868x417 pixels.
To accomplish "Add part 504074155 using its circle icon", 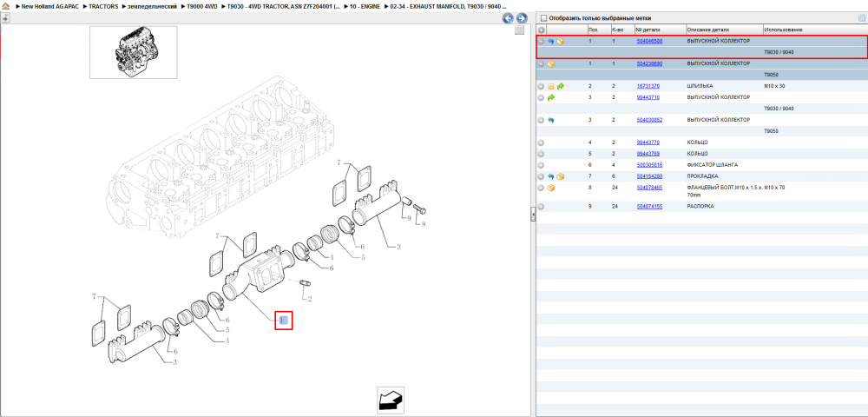I will pos(542,207).
